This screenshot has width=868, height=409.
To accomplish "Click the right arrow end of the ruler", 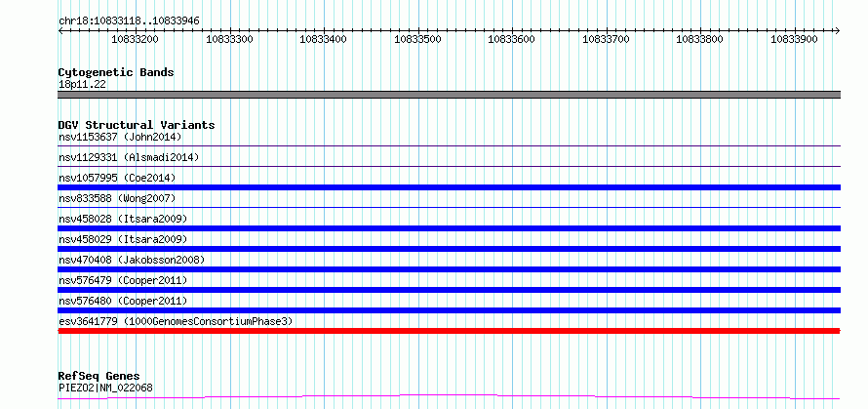I will pos(838,30).
